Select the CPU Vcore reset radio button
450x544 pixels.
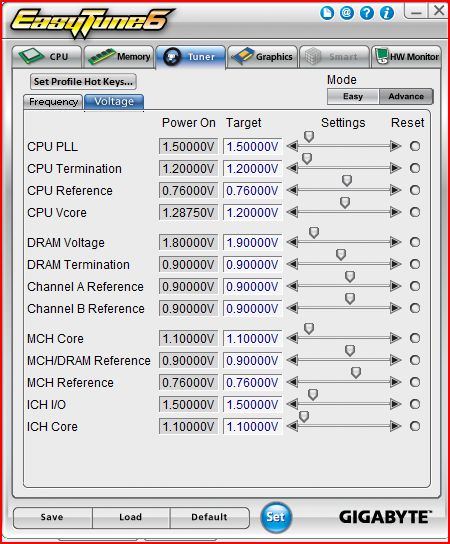415,212
